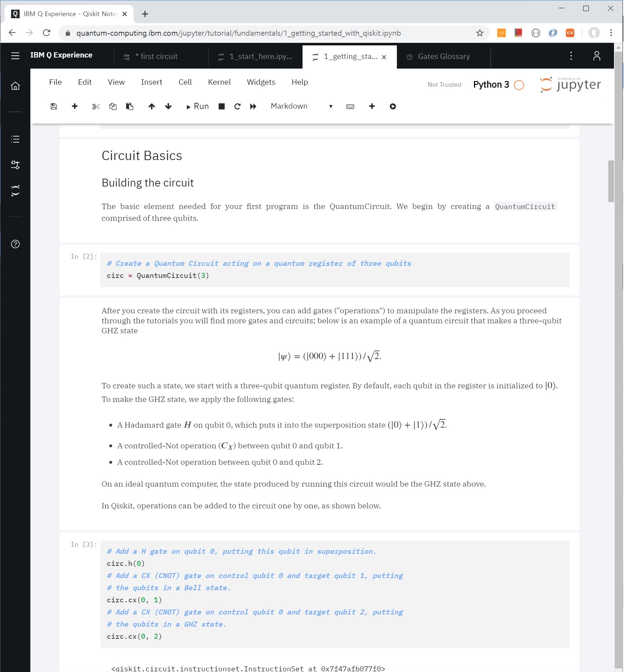Restart kernel and run all cells

pos(253,106)
